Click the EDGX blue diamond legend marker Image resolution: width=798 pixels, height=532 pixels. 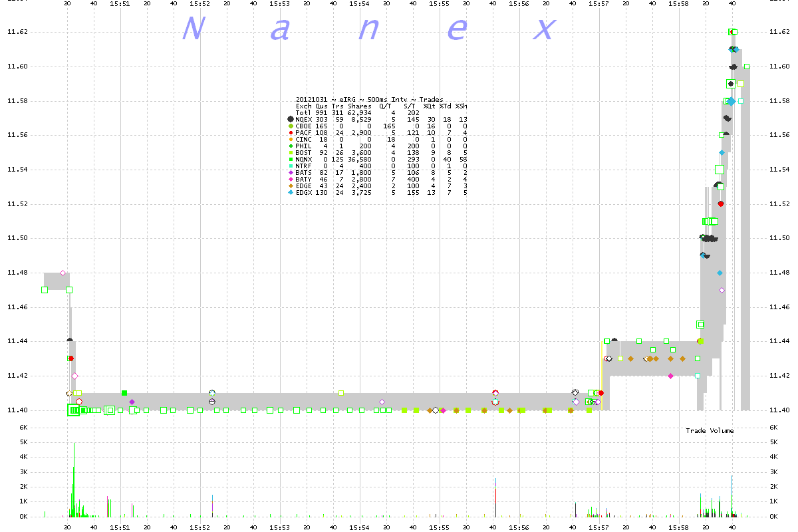click(x=291, y=192)
